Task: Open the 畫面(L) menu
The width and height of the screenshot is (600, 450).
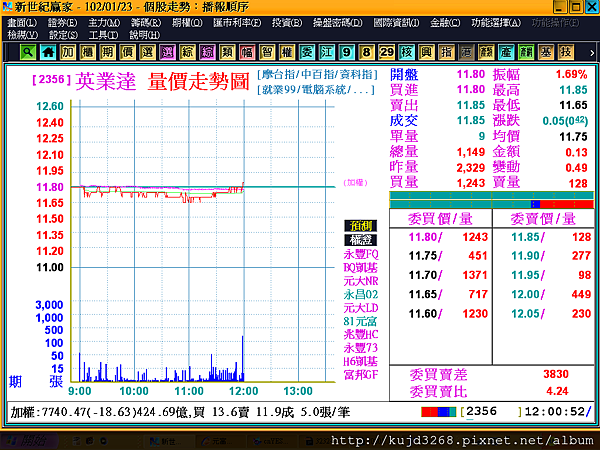Action: (22, 23)
